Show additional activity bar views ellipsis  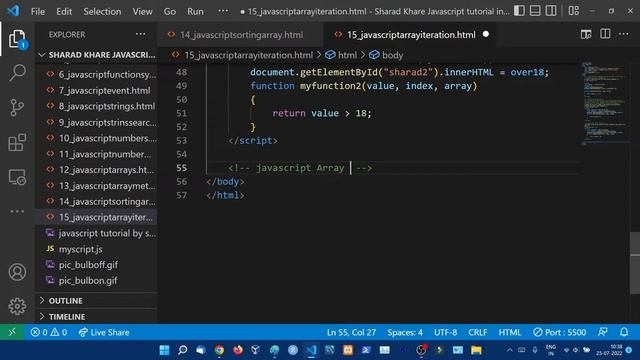(17, 211)
